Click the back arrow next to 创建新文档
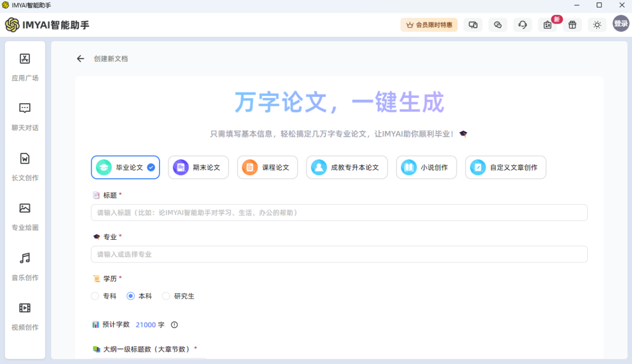Screen dimensions: 632x364 [80, 58]
